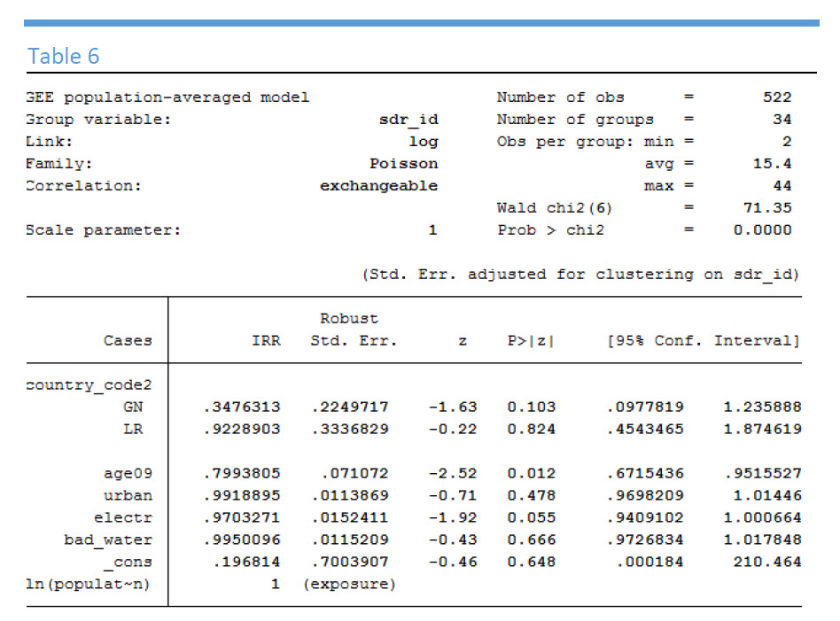This screenshot has width=840, height=621.
Task: Click age09 p-value 0.012
Action: coord(532,474)
